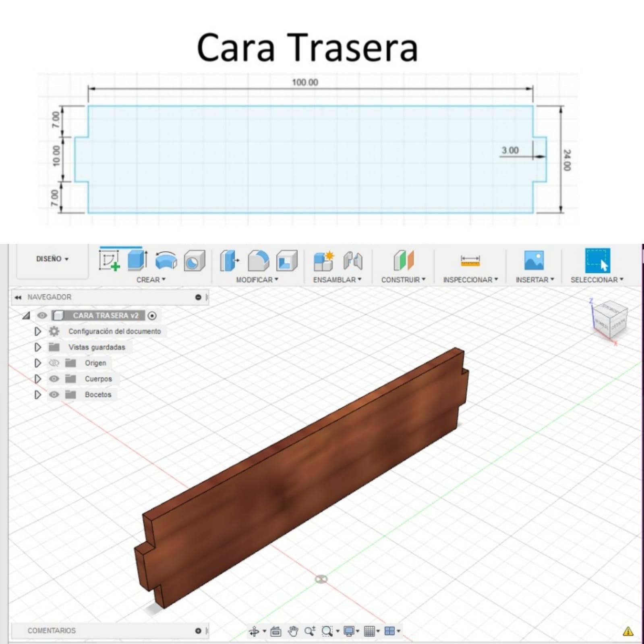Click the Select tool icon
Image resolution: width=644 pixels, height=644 pixels.
(597, 261)
